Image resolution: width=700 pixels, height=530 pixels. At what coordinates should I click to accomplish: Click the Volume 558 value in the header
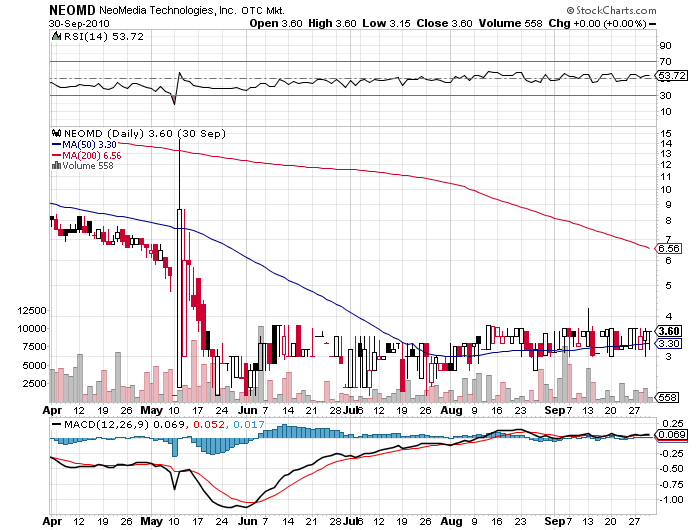coord(510,23)
